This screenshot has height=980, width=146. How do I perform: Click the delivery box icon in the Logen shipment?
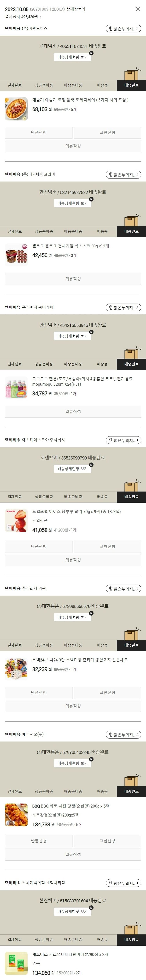pos(132,485)
